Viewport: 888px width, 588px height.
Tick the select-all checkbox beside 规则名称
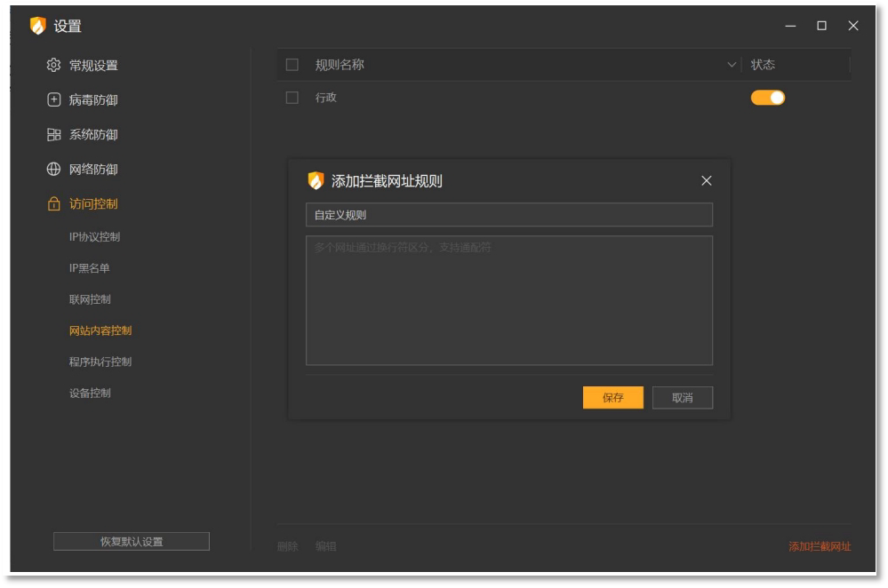click(x=292, y=65)
